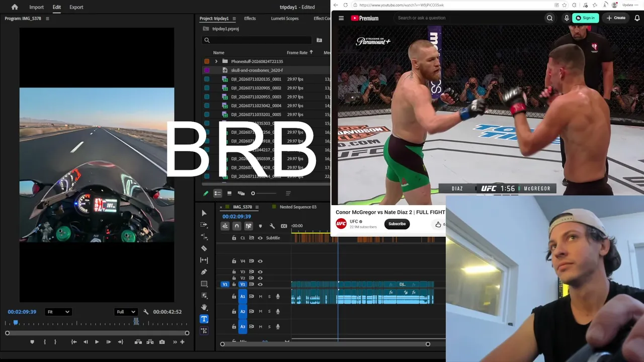The height and width of the screenshot is (362, 644).
Task: Click the Extract button in Program Monitor
Action: tap(150, 342)
